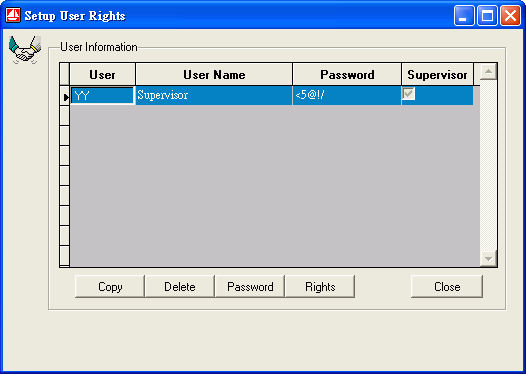Maximize the Setup User Rights window

click(x=487, y=15)
